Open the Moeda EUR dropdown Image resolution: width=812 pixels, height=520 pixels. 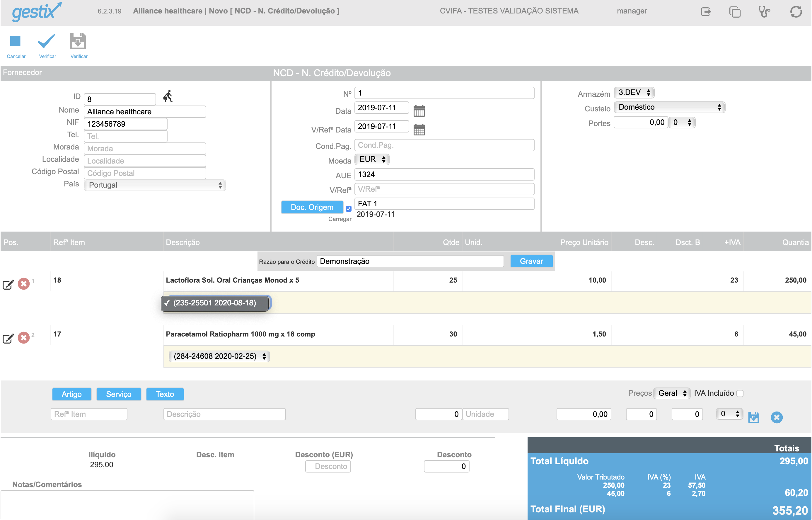372,159
